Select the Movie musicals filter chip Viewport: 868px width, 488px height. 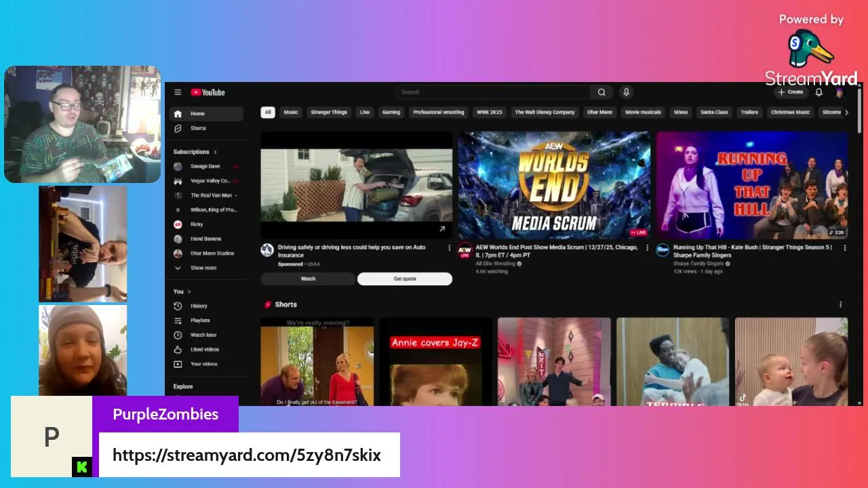coord(643,113)
